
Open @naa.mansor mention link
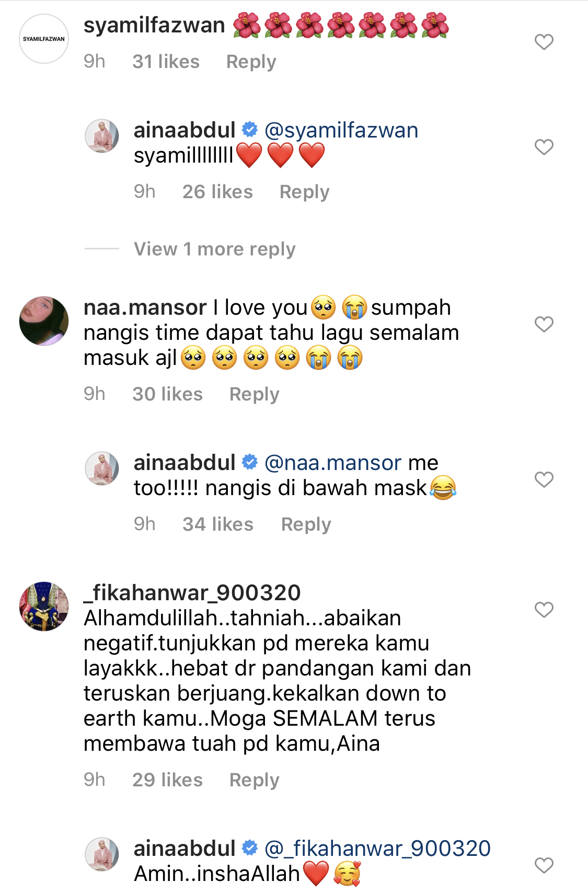(x=333, y=463)
